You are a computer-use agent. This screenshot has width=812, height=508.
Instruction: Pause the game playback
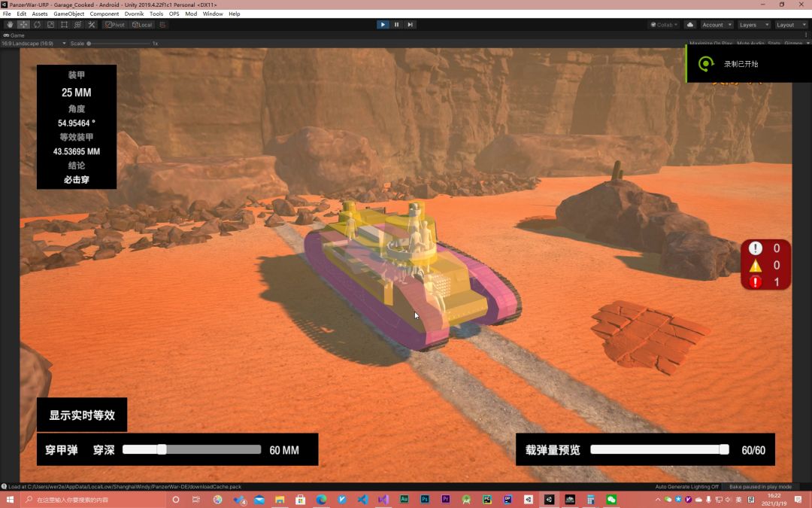(396, 25)
